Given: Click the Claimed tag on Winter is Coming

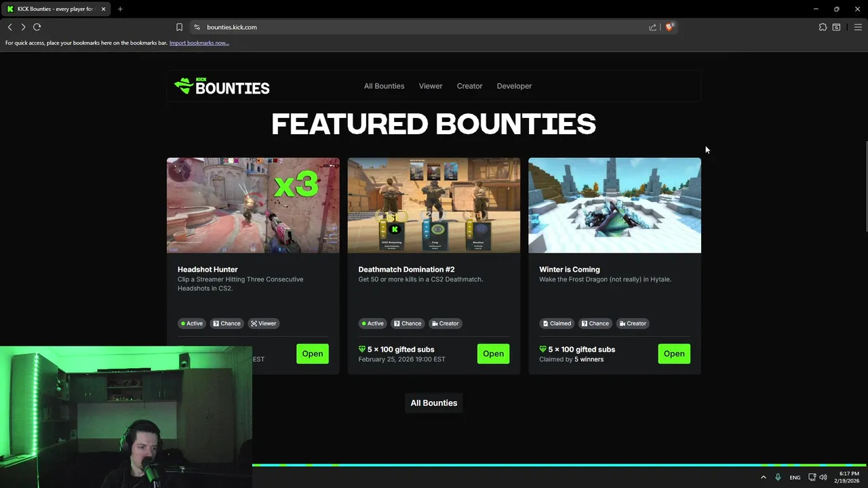Looking at the screenshot, I should tap(557, 323).
